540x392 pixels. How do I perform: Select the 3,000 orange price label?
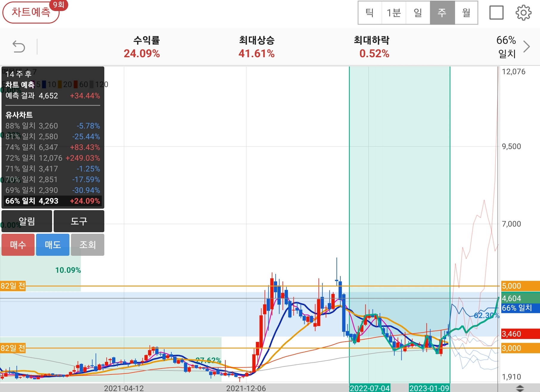pyautogui.click(x=520, y=348)
